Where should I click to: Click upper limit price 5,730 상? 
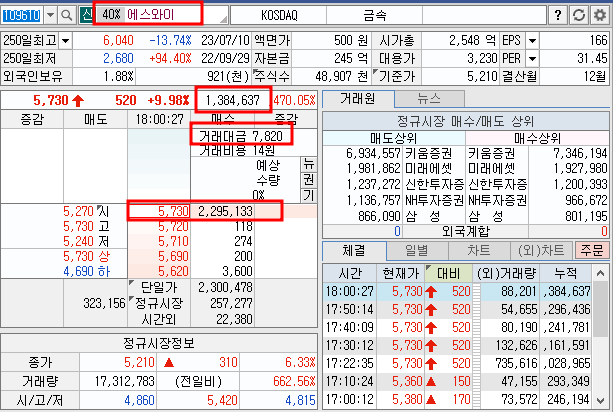point(86,256)
